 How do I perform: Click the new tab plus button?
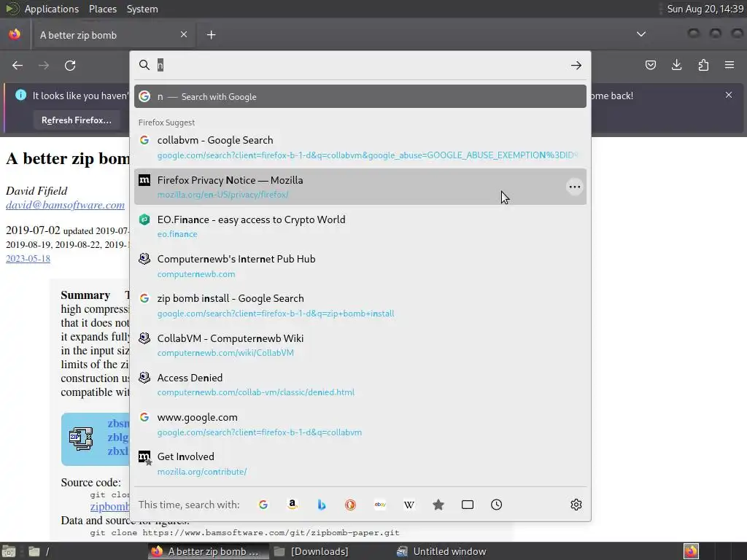tap(211, 35)
